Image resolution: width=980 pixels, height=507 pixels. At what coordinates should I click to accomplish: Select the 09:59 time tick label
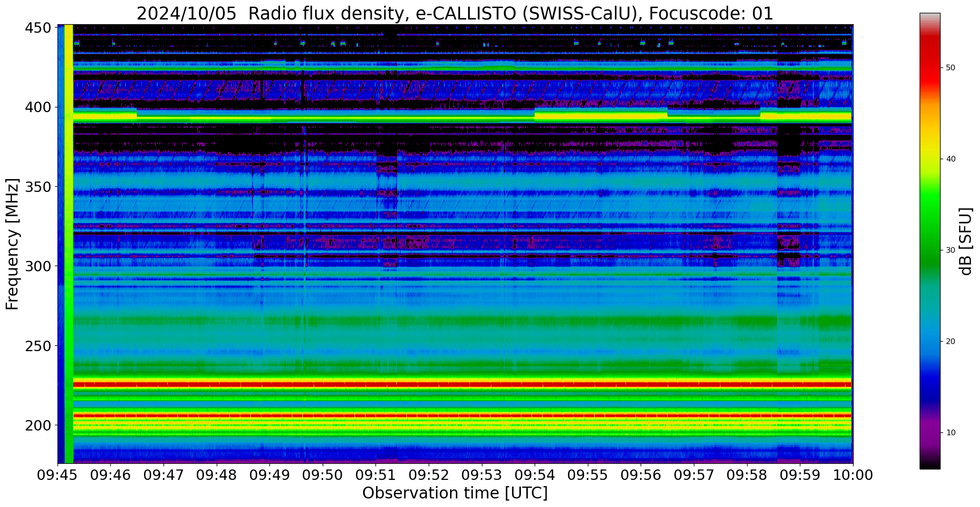[800, 475]
